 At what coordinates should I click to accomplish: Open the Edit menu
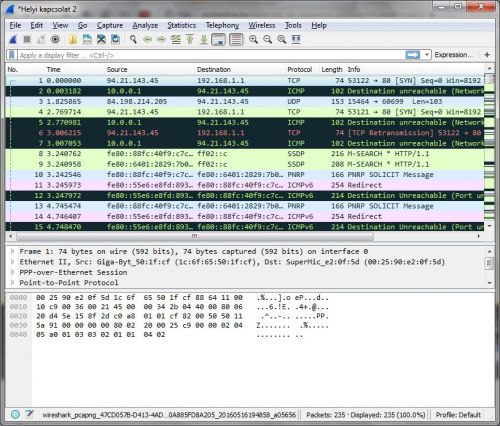[x=37, y=25]
